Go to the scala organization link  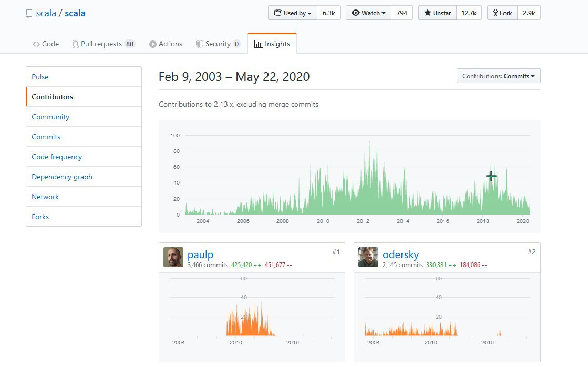[x=46, y=13]
